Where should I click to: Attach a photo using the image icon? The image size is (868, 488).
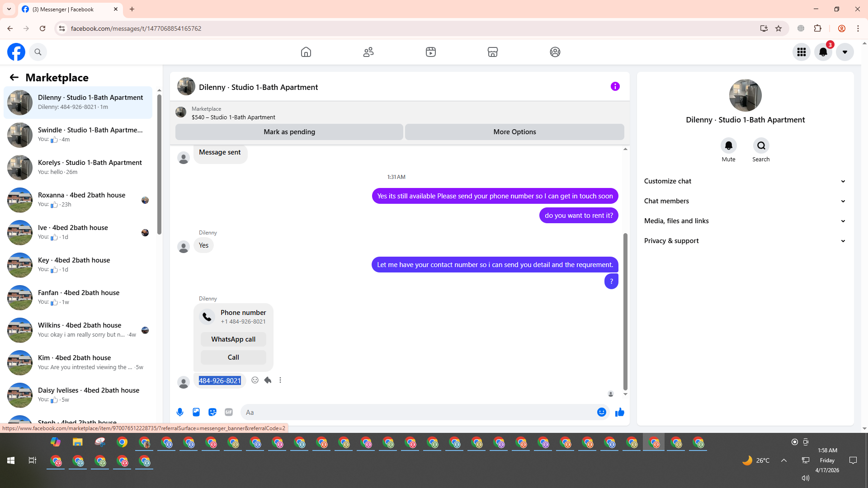[x=196, y=412]
